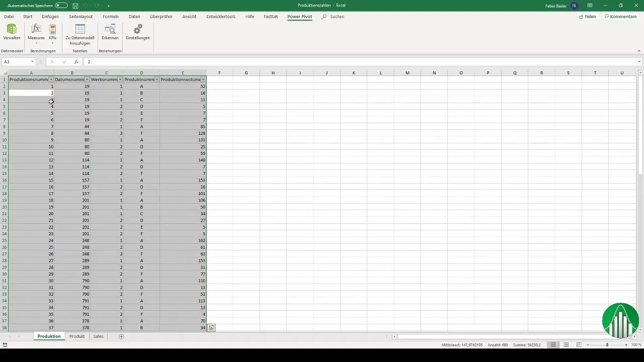Expand the Name Box dropdown
This screenshot has height=362, width=644.
(x=32, y=62)
